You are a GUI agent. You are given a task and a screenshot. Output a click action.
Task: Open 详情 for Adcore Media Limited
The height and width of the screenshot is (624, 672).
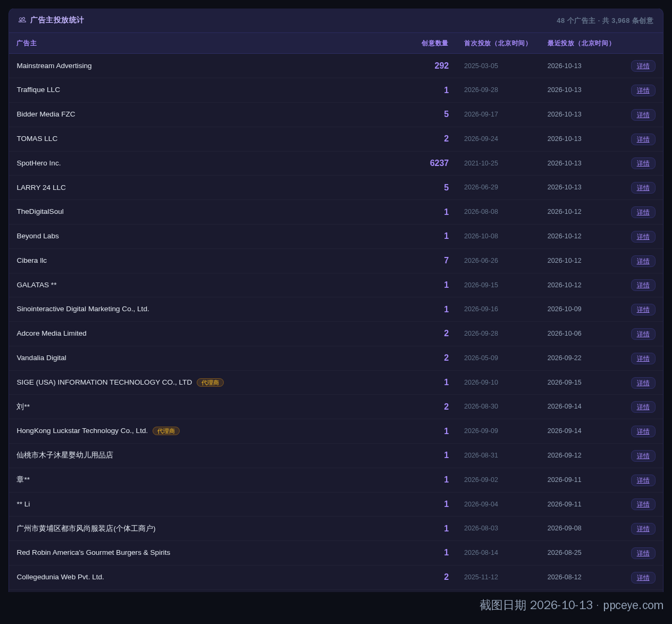point(643,334)
